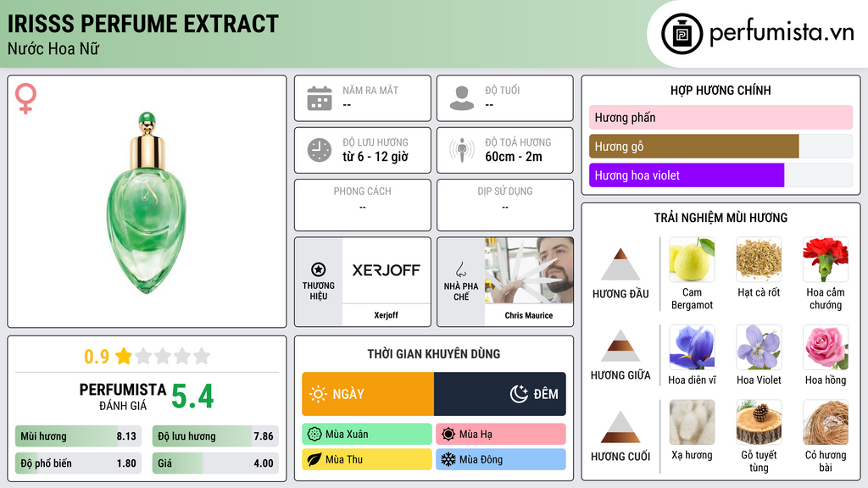The width and height of the screenshot is (868, 488).
Task: Click the Trải nghiệm mùi hương heading
Action: (x=721, y=218)
